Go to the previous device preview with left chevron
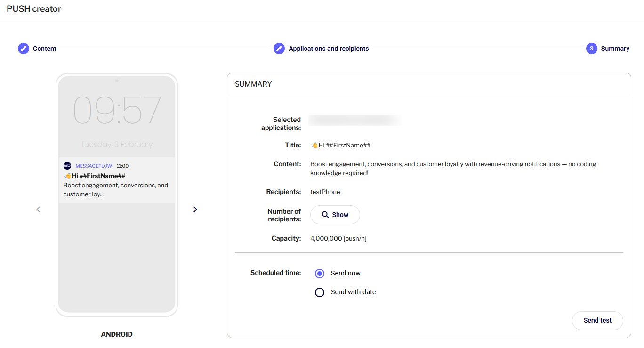Image resolution: width=644 pixels, height=348 pixels. click(x=39, y=210)
